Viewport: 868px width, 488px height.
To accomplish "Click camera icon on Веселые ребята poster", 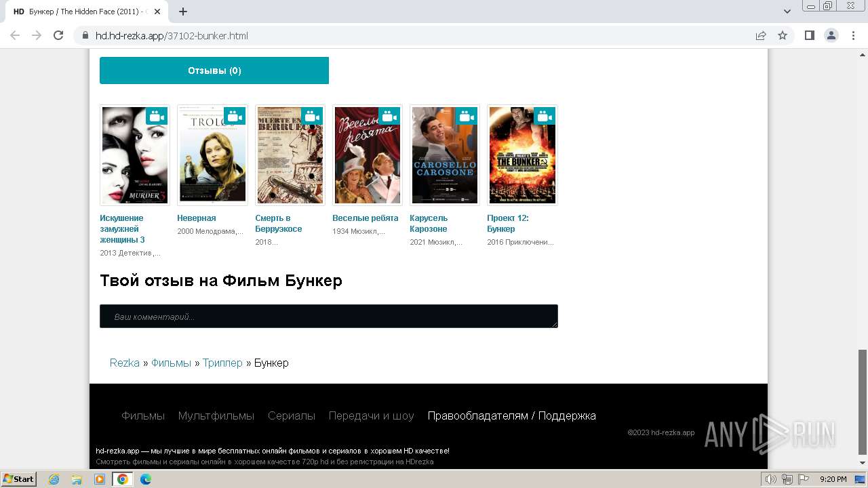I will click(389, 116).
